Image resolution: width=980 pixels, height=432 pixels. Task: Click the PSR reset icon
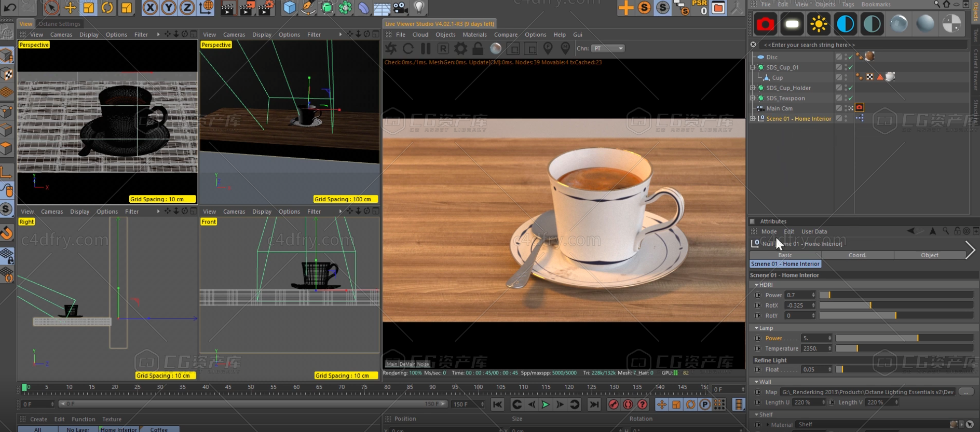[700, 7]
